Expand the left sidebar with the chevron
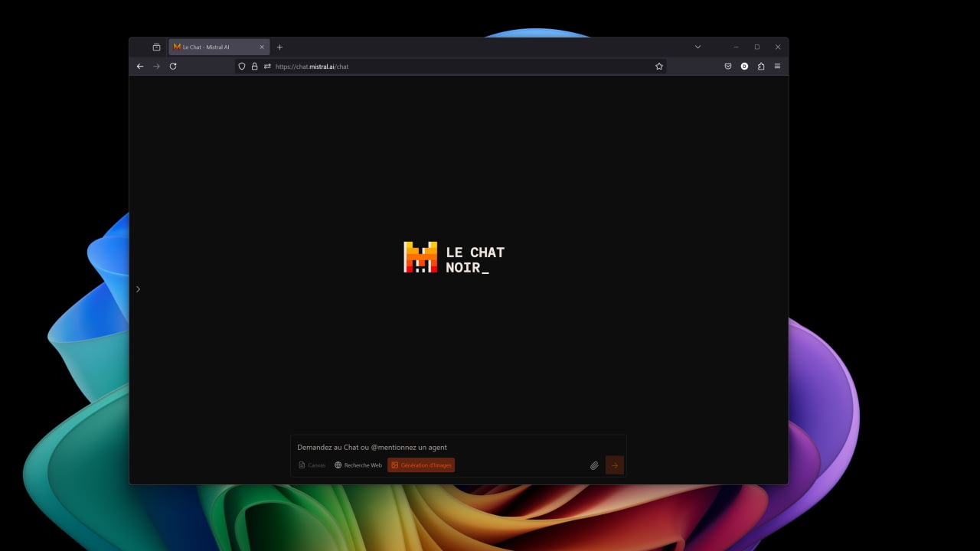This screenshot has height=551, width=980. [x=138, y=289]
